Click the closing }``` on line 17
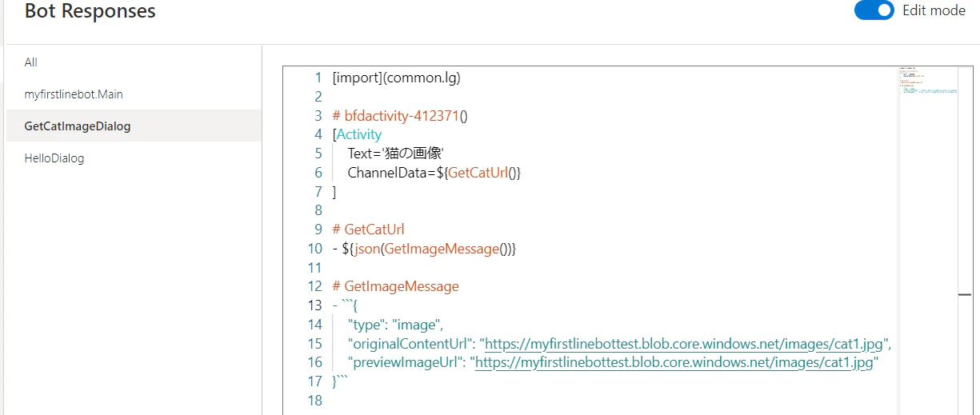980x415 pixels. click(341, 383)
